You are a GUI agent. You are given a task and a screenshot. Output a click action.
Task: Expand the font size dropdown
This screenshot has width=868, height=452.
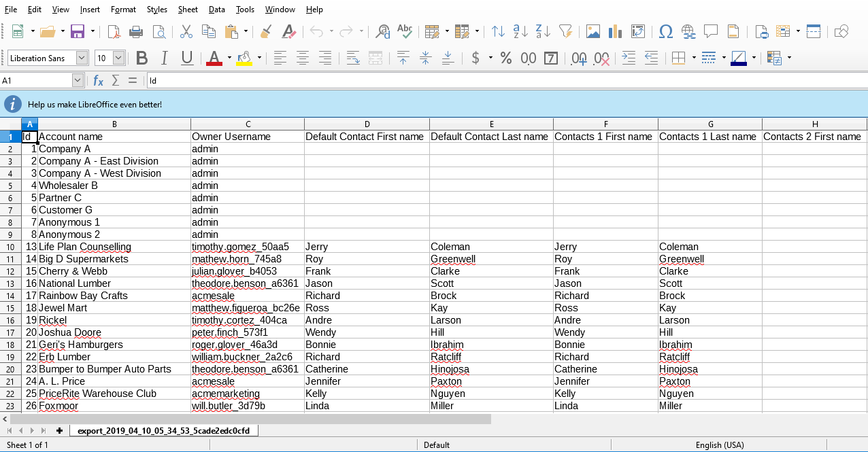[x=119, y=58]
